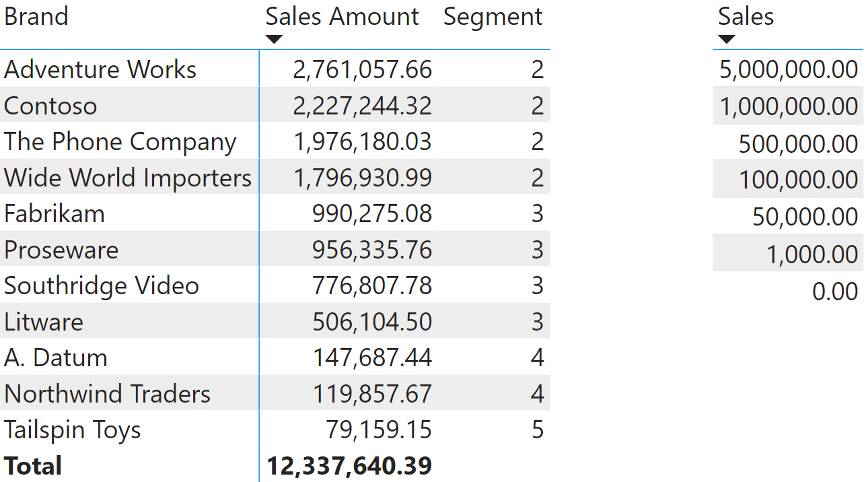Select Segment value in Wide World Importers row
Image resolution: width=868 pixels, height=482 pixels.
point(537,178)
